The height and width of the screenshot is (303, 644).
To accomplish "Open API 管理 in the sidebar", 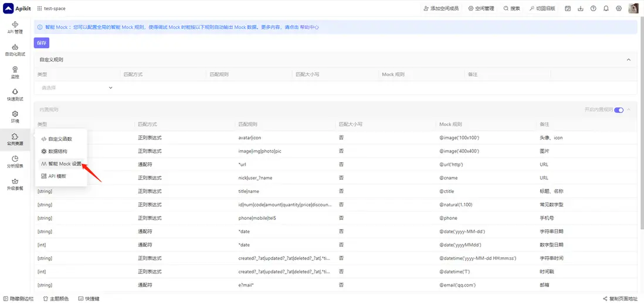I will click(x=15, y=28).
